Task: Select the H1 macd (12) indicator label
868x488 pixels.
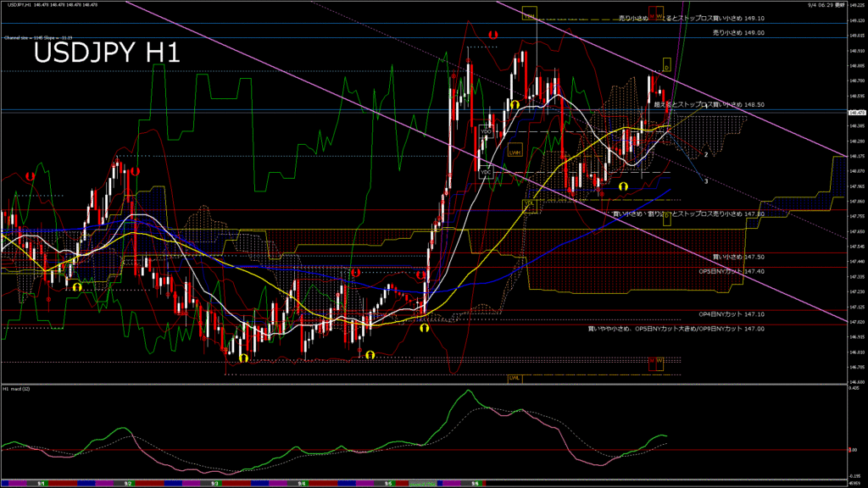Action: point(17,389)
